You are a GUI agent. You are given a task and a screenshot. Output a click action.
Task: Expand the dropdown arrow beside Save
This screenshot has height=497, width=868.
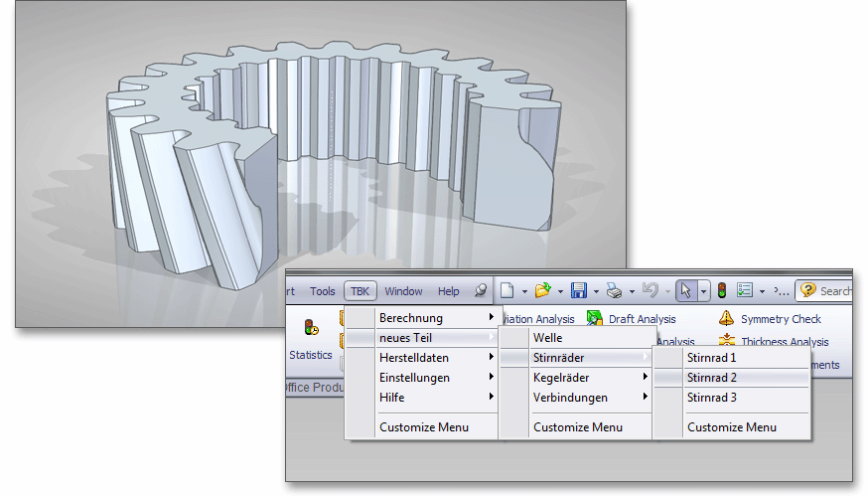[595, 291]
